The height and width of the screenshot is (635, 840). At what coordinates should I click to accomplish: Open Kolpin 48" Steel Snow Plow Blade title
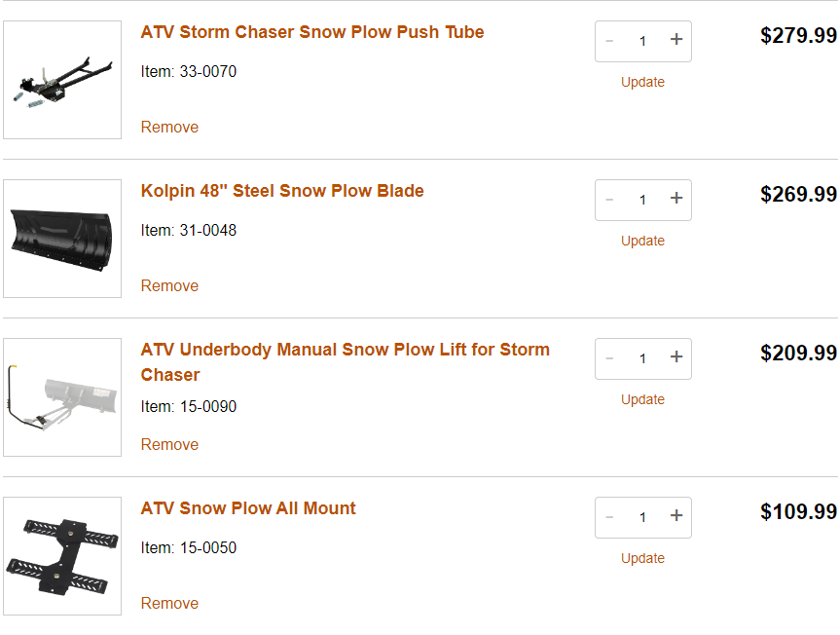(x=282, y=191)
